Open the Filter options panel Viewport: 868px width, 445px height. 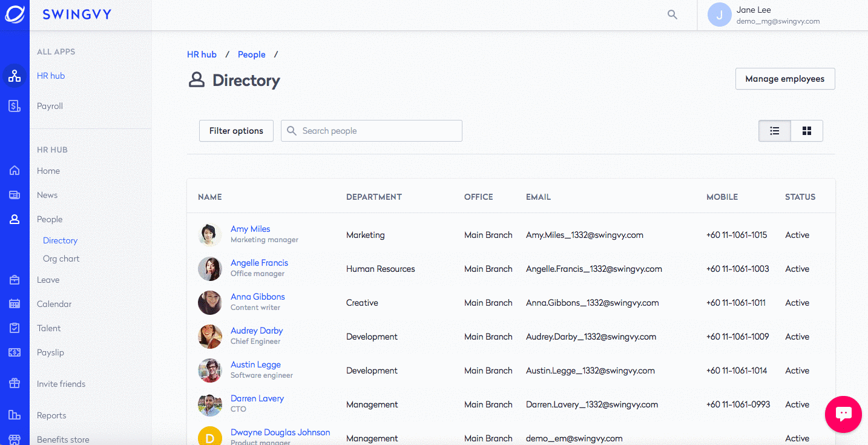click(236, 131)
